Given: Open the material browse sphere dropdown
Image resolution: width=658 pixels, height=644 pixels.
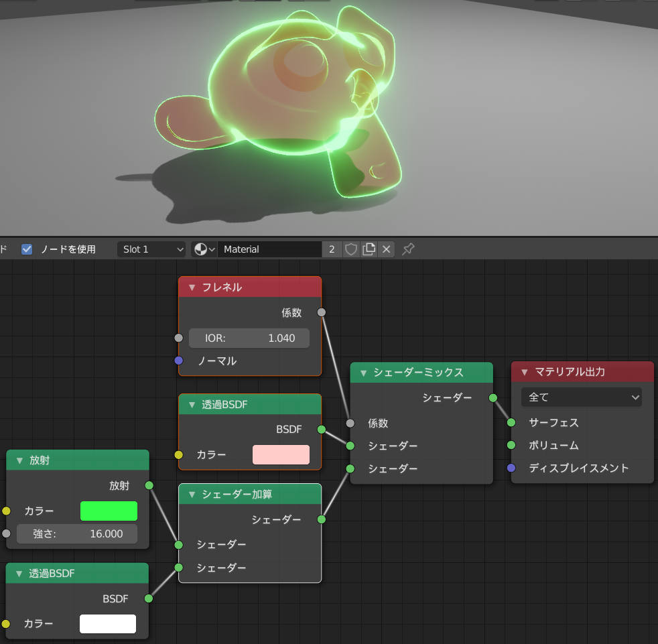Looking at the screenshot, I should click(204, 249).
